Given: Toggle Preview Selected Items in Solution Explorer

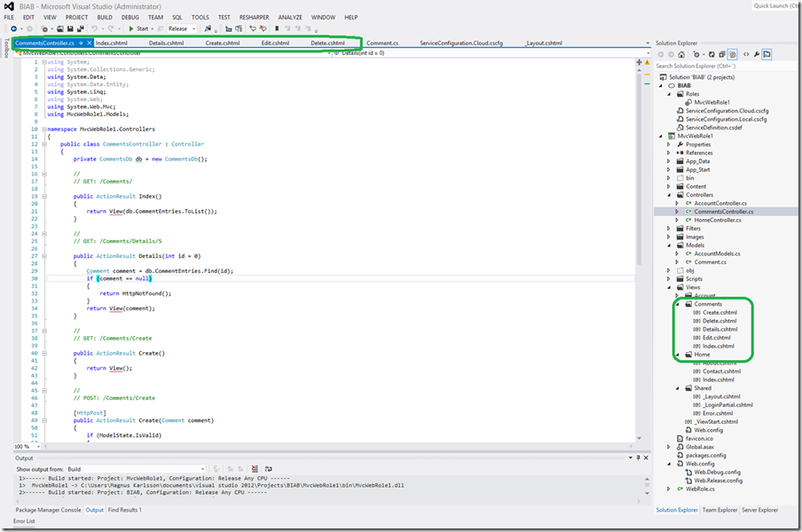Looking at the screenshot, I should coord(767,54).
